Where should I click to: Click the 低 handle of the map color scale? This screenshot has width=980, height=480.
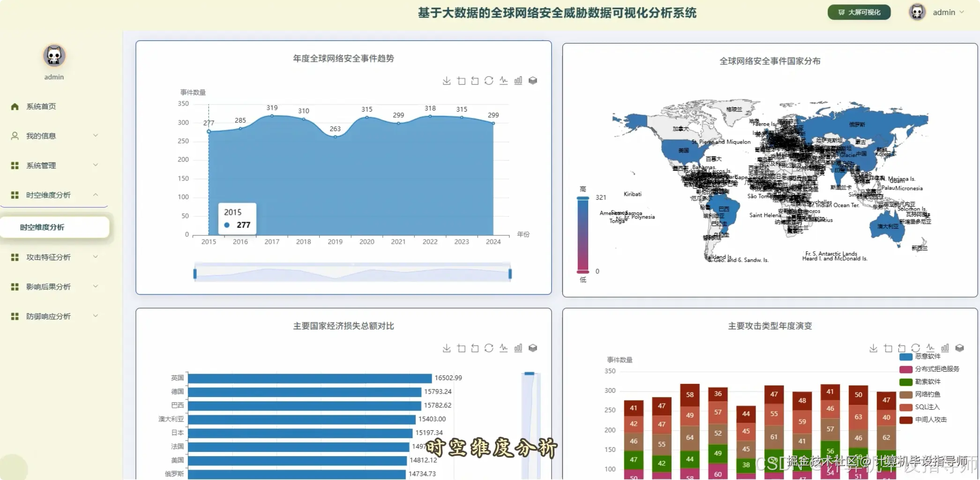[x=583, y=271]
